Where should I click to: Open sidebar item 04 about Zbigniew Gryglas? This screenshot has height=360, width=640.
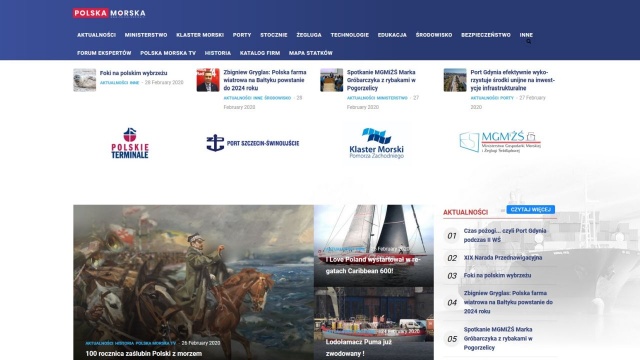point(508,302)
